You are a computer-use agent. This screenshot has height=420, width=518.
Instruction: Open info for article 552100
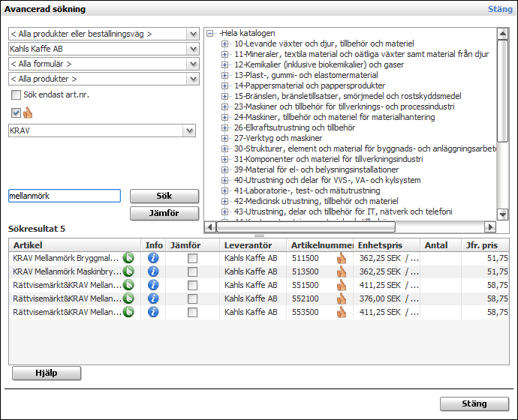(x=153, y=298)
